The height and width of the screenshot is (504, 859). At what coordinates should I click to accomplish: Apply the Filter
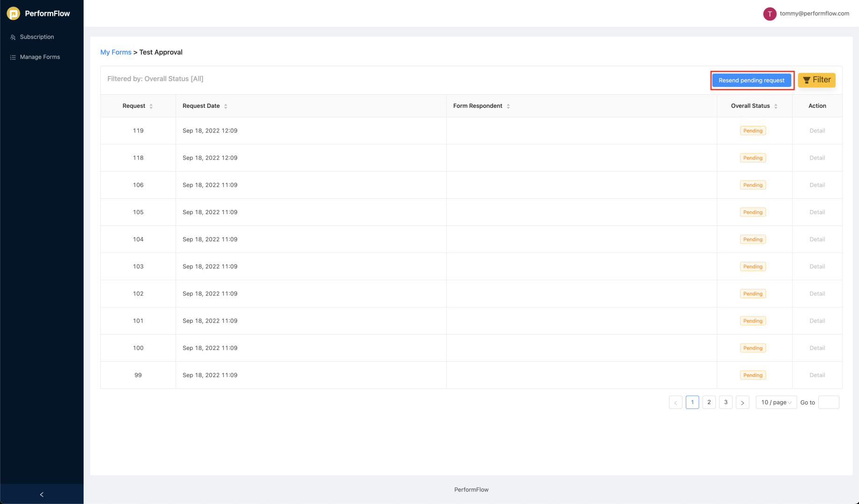click(817, 80)
